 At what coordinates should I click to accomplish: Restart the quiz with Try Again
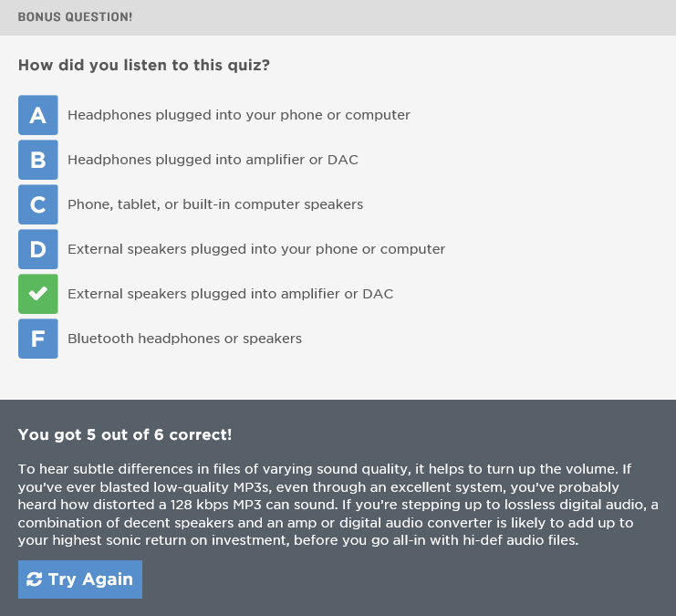pyautogui.click(x=80, y=579)
